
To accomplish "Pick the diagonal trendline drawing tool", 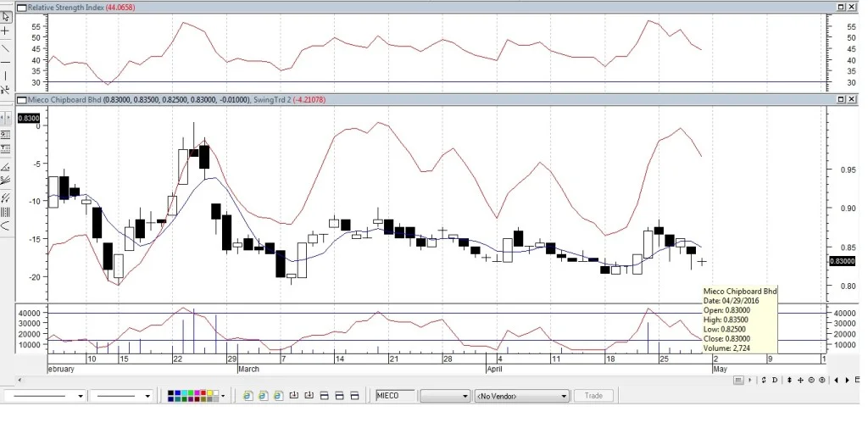I will (6, 47).
